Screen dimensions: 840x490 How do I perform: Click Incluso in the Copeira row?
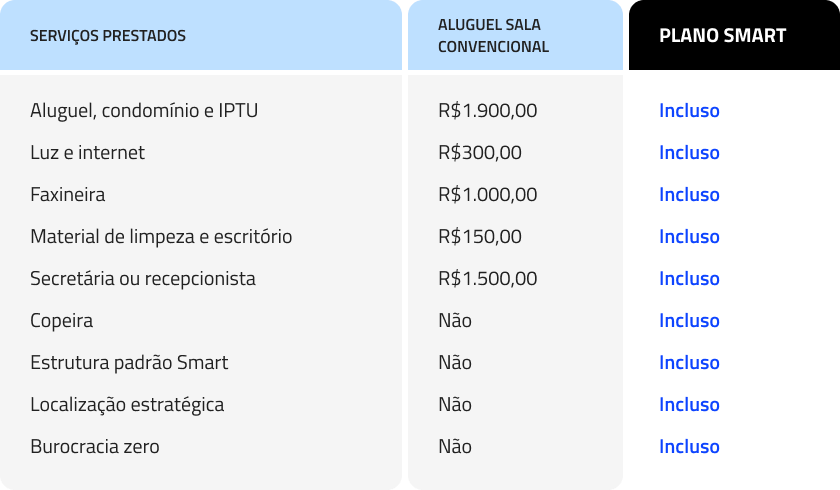689,321
